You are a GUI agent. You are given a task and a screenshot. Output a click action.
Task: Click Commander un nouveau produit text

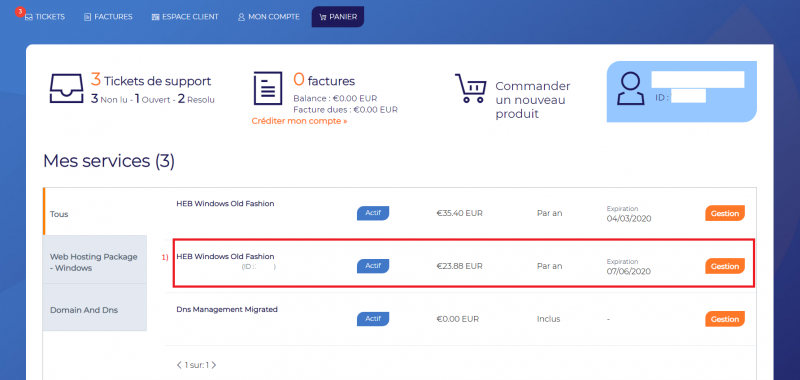pyautogui.click(x=533, y=100)
